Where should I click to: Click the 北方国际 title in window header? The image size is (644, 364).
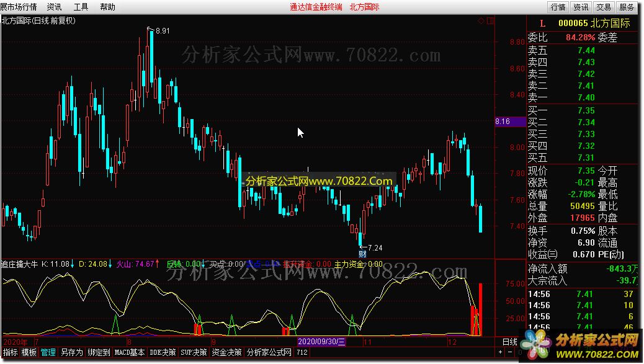pos(364,7)
